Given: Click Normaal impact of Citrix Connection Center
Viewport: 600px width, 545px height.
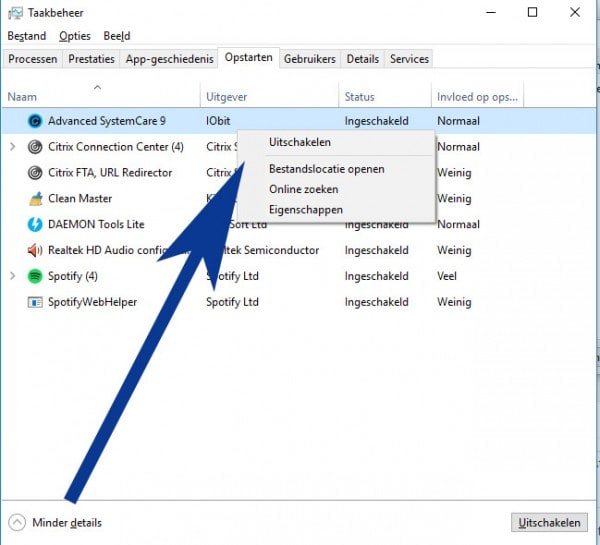Looking at the screenshot, I should click(458, 147).
